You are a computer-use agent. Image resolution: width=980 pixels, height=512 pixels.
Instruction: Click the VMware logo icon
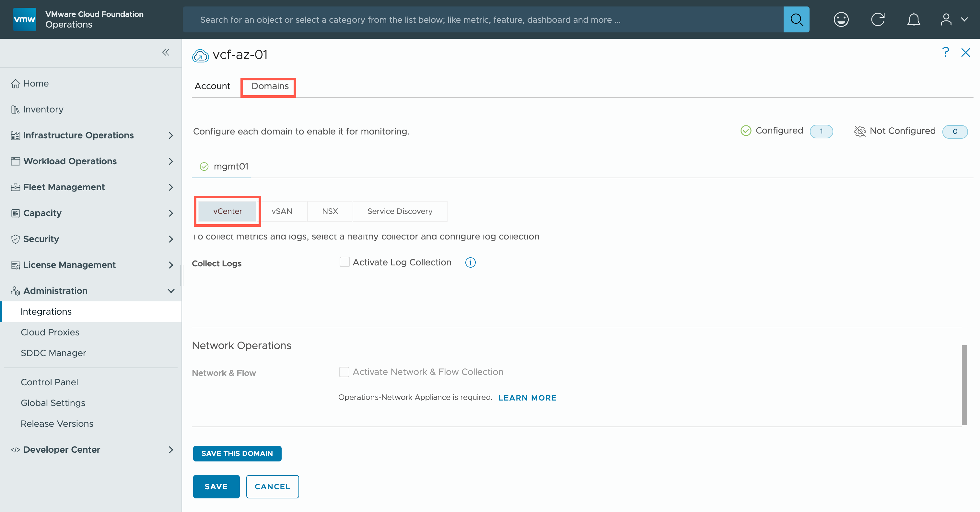click(24, 19)
